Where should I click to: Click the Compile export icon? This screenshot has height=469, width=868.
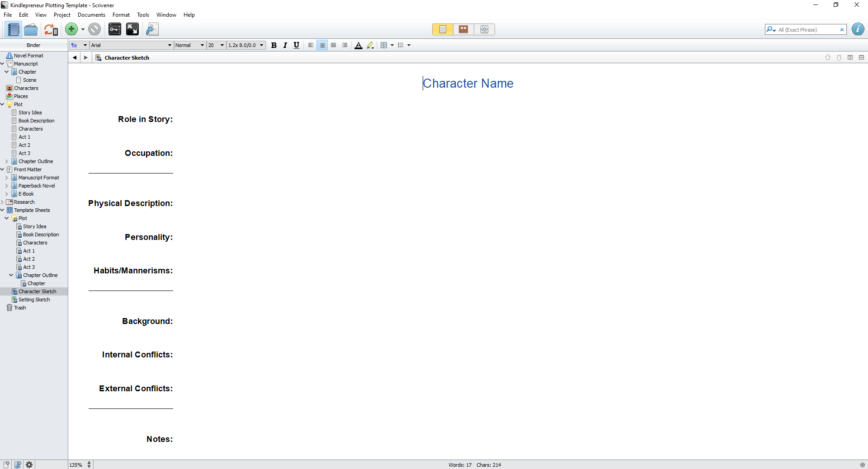[152, 29]
